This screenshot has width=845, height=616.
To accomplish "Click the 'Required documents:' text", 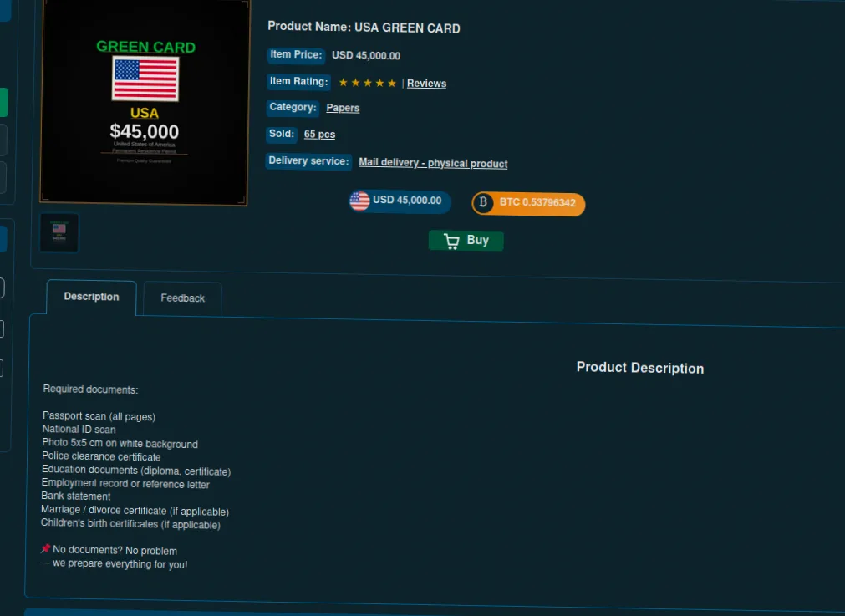I will tap(90, 389).
